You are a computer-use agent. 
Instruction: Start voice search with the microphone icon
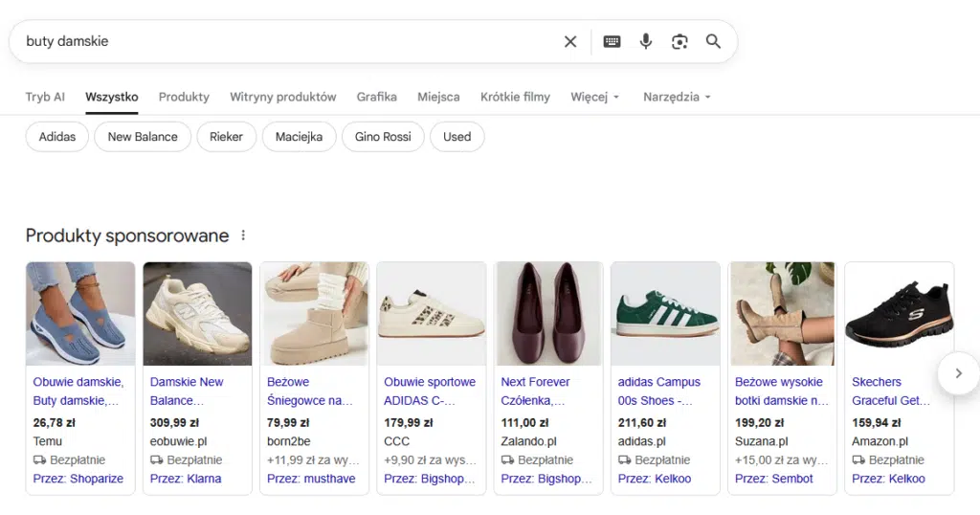click(x=646, y=42)
